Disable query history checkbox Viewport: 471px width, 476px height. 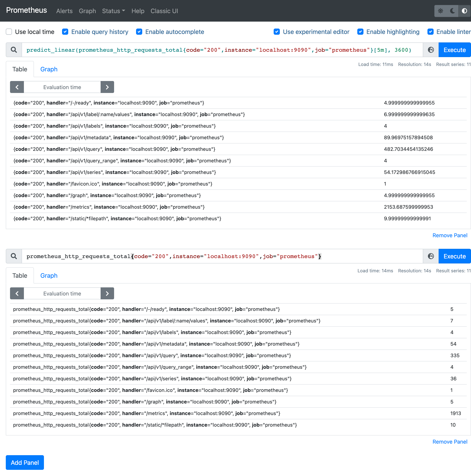65,32
